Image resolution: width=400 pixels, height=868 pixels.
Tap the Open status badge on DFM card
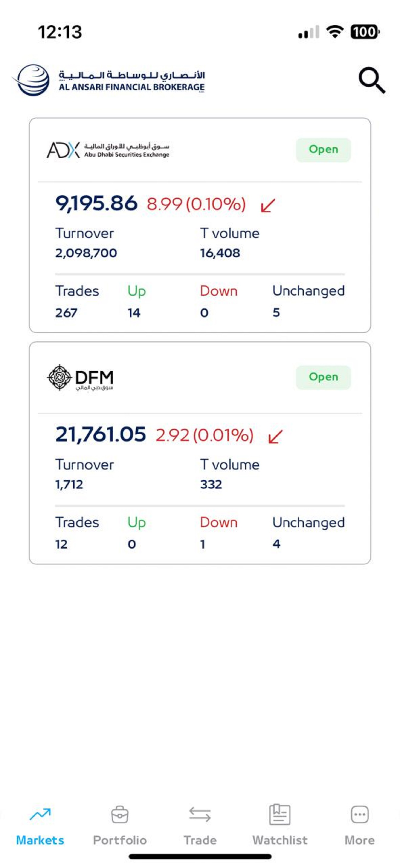(x=323, y=377)
